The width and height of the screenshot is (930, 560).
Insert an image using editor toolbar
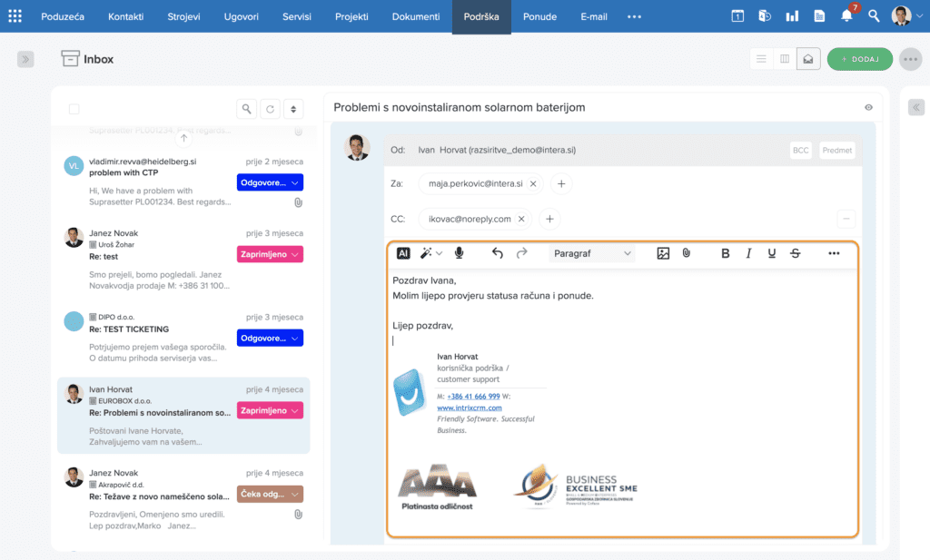(663, 253)
